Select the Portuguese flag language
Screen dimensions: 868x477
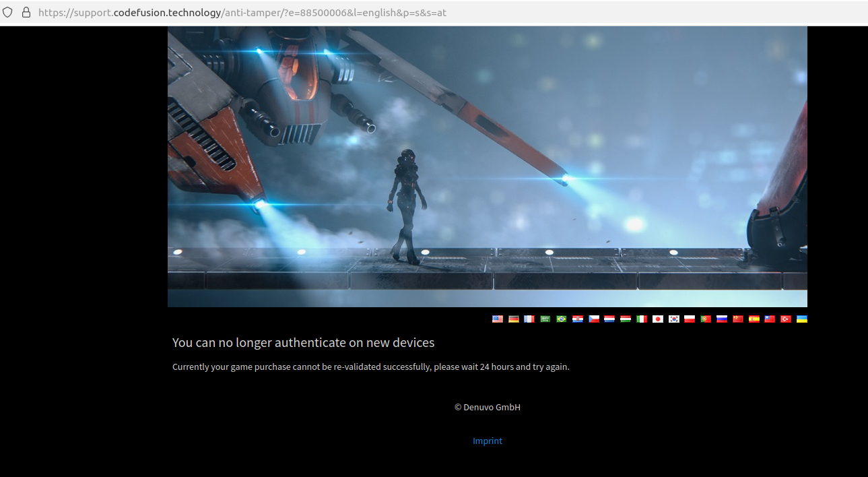[x=706, y=319]
